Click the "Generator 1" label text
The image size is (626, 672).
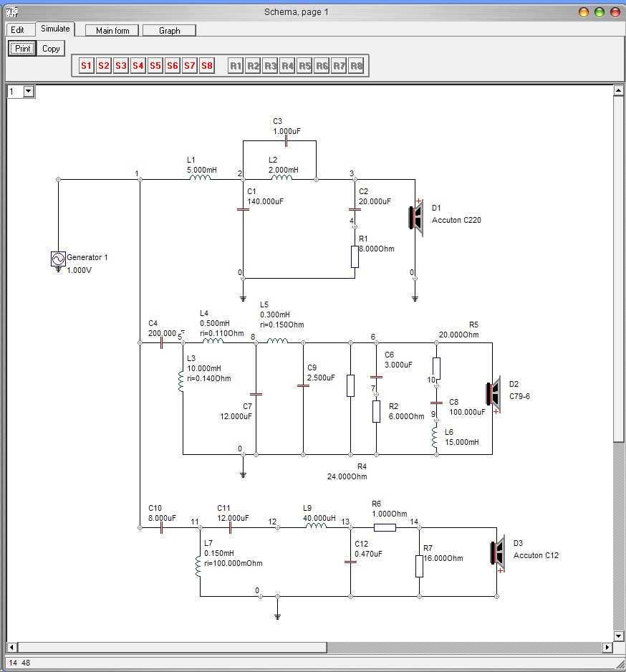tap(87, 258)
